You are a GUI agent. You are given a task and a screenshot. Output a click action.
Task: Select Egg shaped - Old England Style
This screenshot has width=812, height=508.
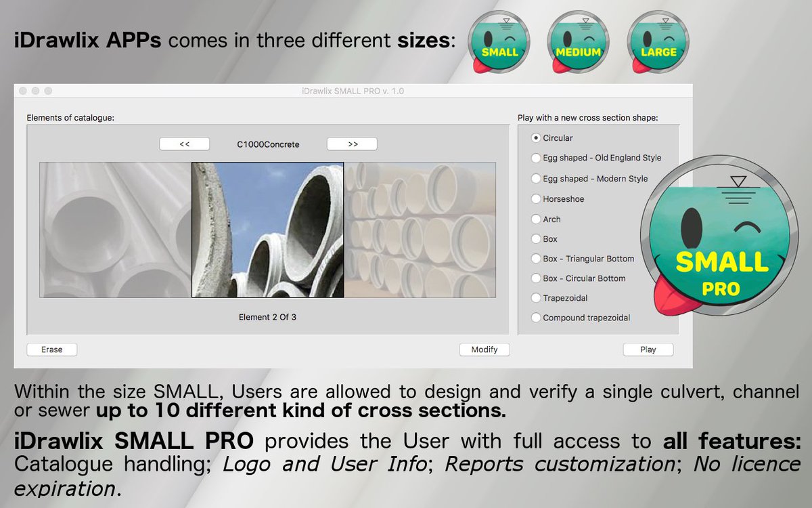point(536,158)
